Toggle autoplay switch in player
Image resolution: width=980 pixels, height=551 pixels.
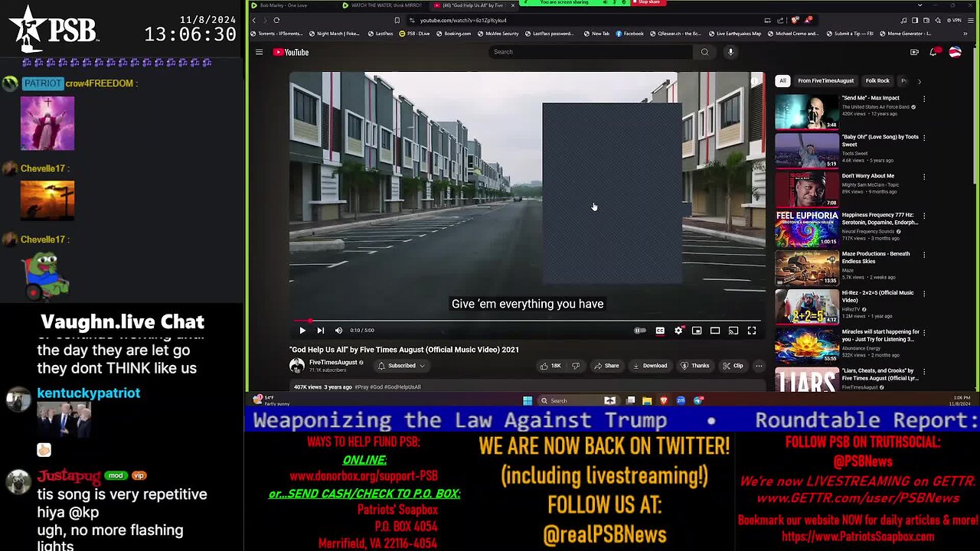pos(640,331)
